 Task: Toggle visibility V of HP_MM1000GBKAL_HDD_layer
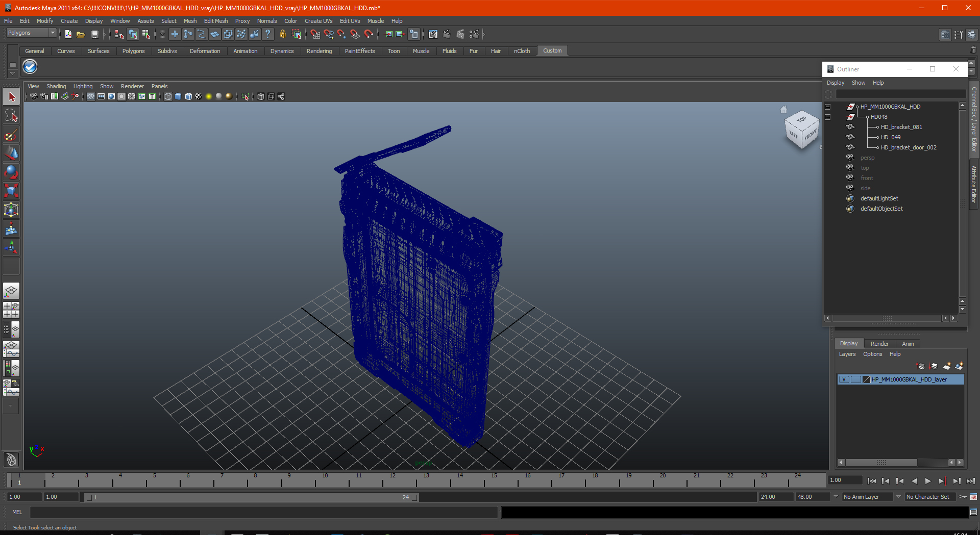click(844, 379)
